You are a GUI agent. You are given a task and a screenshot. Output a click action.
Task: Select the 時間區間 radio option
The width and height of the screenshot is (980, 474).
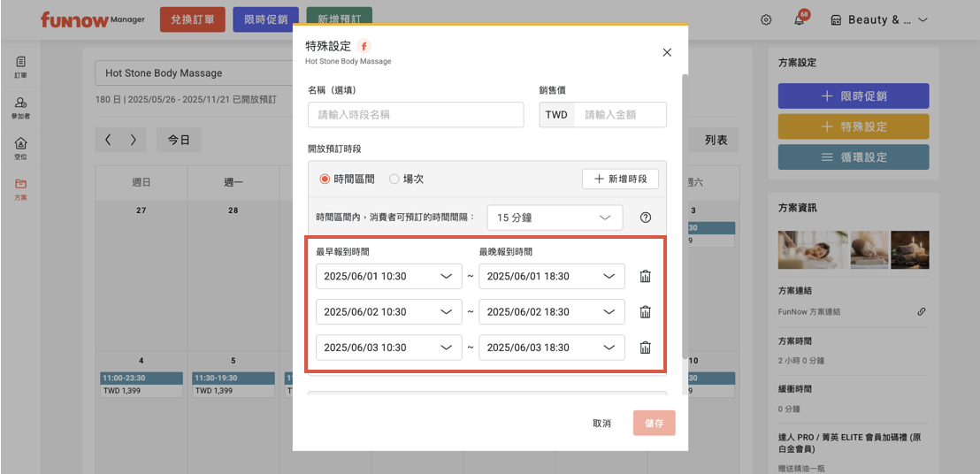pos(325,179)
